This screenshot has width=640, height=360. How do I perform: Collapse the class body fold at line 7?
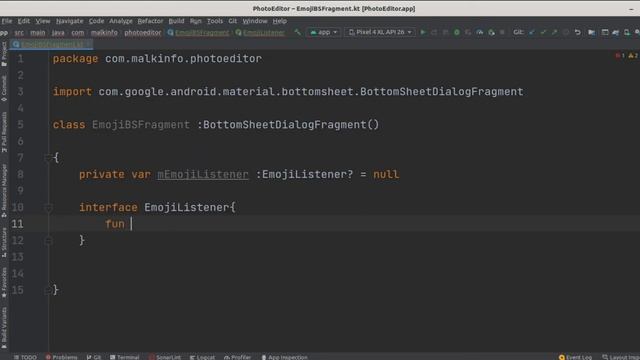click(x=48, y=158)
